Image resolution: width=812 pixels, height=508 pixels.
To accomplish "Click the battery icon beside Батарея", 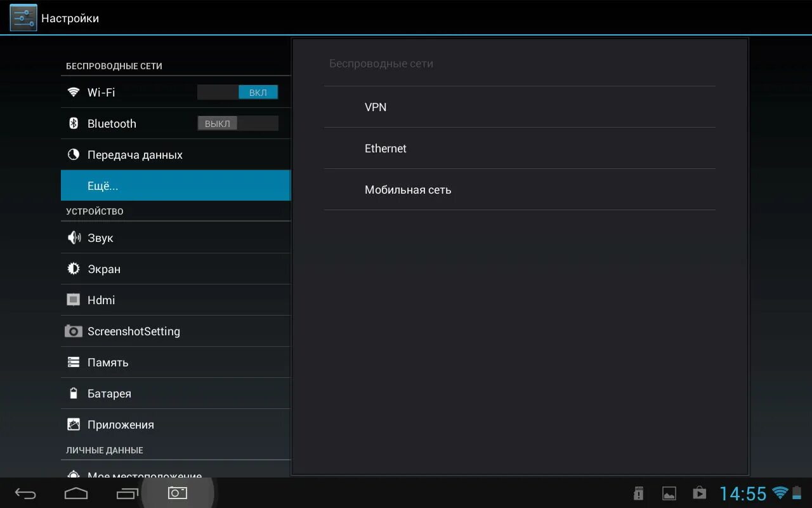I will coord(74,393).
